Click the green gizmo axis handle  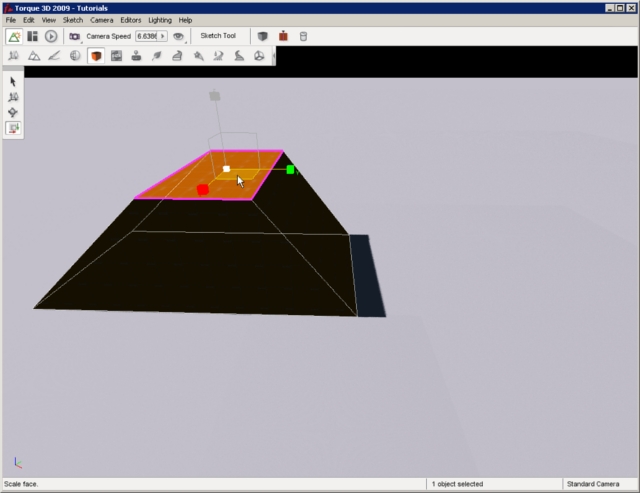click(x=291, y=170)
